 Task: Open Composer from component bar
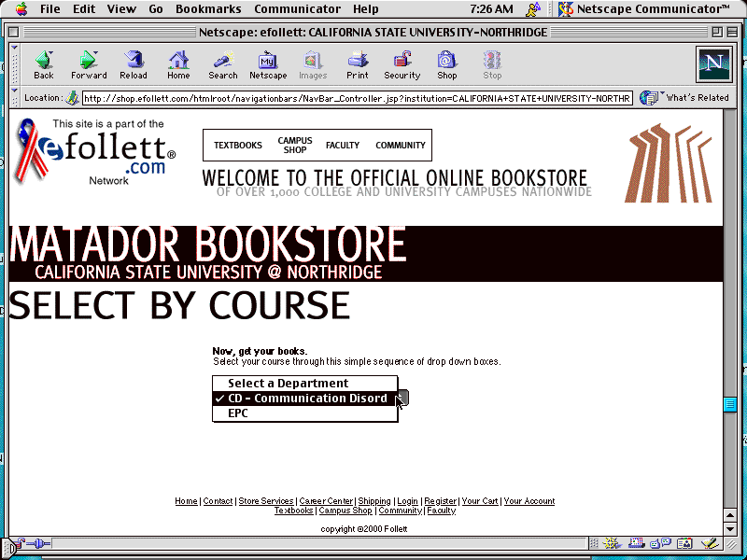tap(710, 543)
